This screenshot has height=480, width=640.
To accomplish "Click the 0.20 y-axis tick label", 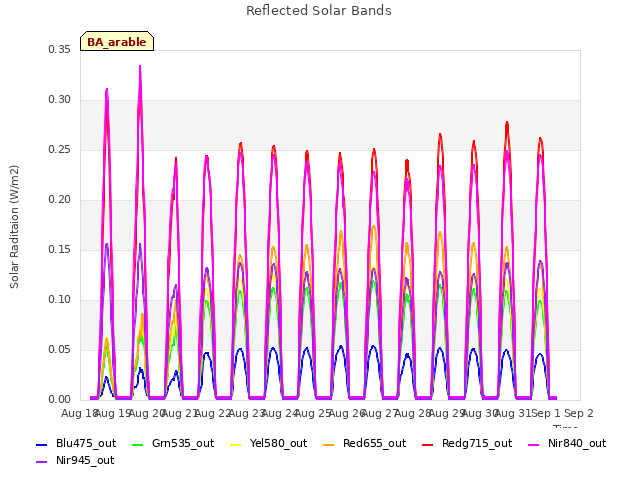I will [59, 200].
